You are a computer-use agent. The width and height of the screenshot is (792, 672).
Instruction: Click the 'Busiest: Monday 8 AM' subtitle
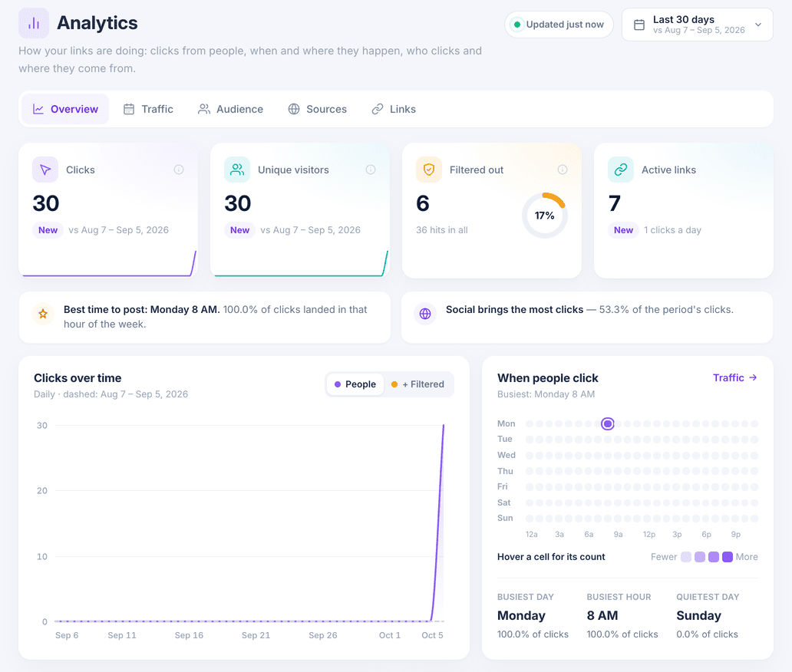pos(546,394)
